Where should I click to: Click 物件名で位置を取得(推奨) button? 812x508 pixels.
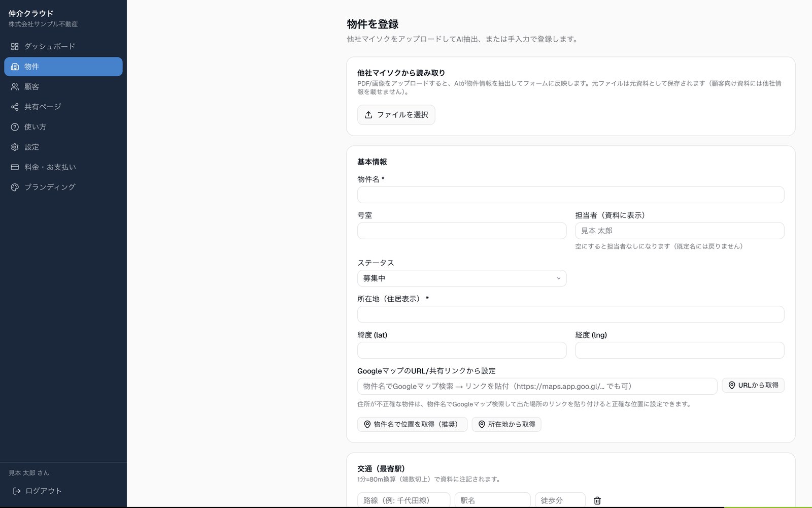pos(412,424)
